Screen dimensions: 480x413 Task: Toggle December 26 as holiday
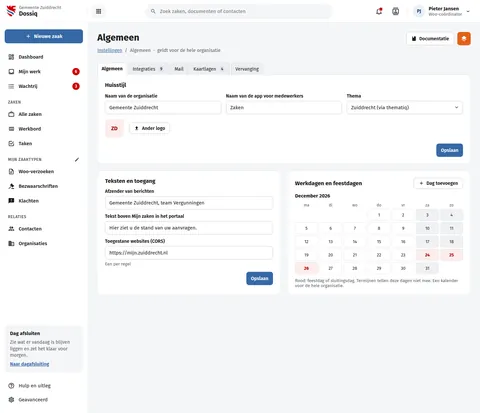306,268
